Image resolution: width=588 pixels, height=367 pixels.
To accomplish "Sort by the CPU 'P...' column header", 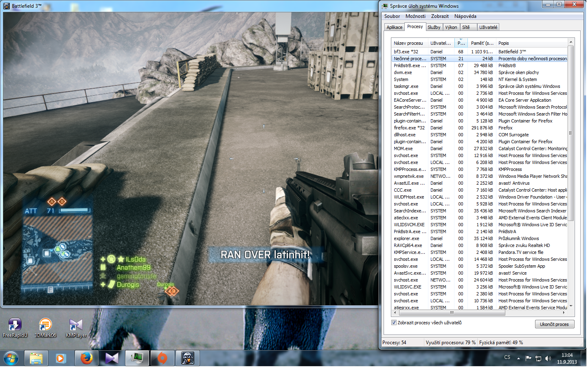I will (x=461, y=43).
